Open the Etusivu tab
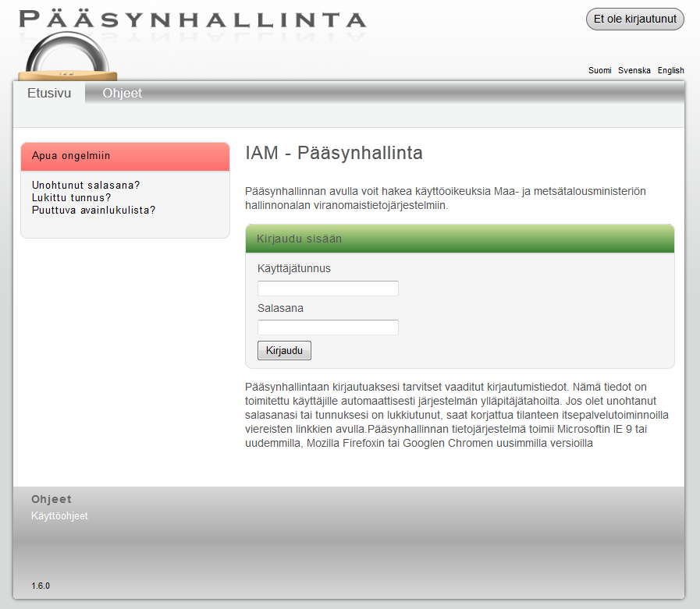Image resolution: width=700 pixels, height=609 pixels. click(x=49, y=93)
